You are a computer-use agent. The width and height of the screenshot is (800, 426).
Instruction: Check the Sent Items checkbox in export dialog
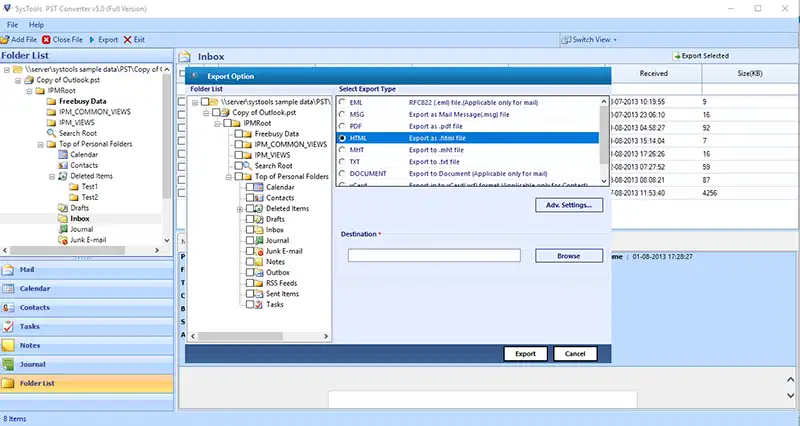(x=249, y=294)
